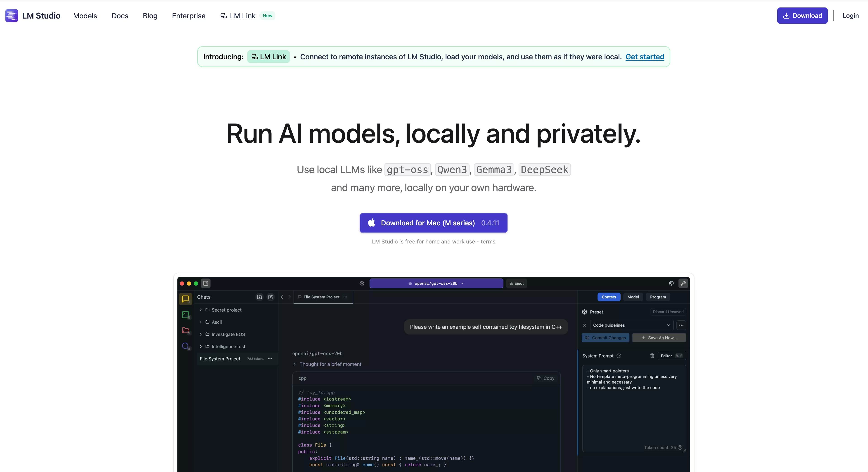The width and height of the screenshot is (868, 472).
Task: Open the File System Project tab ellipsis menu
Action: click(345, 297)
